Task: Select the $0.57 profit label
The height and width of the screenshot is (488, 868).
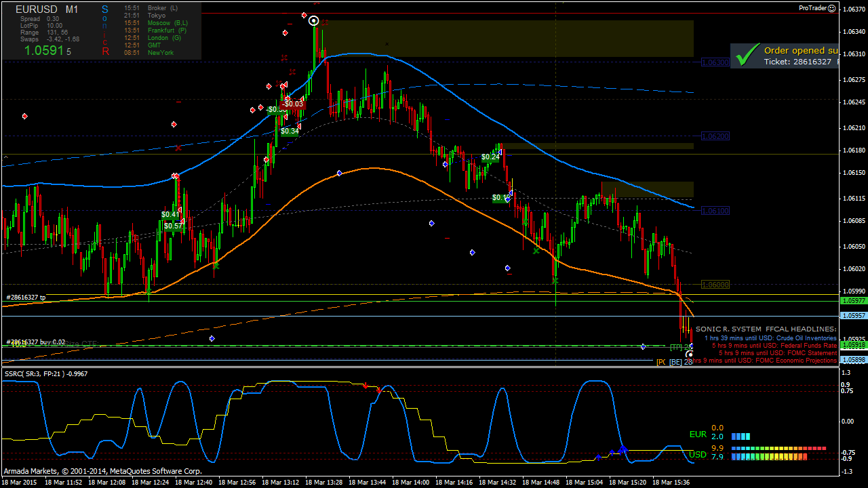Action: pos(173,226)
